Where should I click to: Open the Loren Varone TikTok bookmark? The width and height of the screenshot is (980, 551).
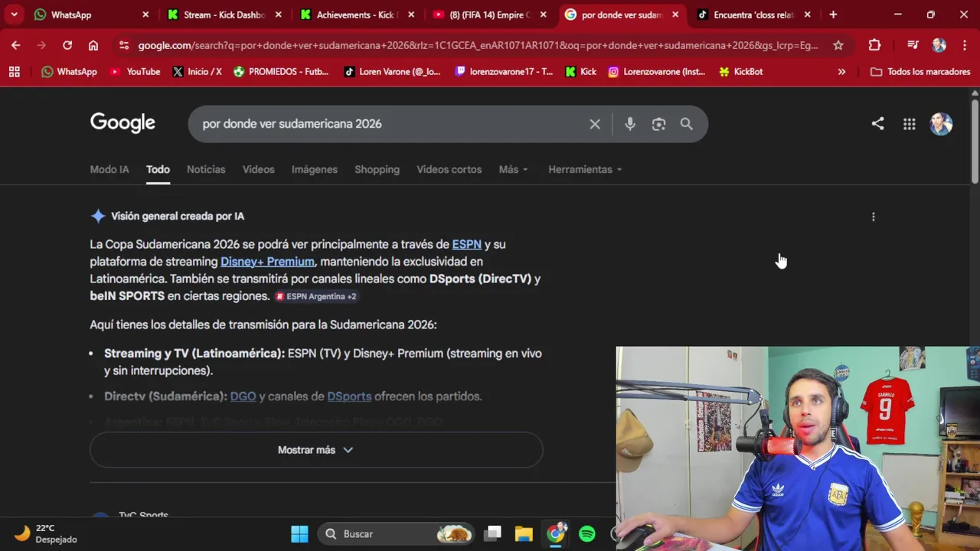point(392,71)
